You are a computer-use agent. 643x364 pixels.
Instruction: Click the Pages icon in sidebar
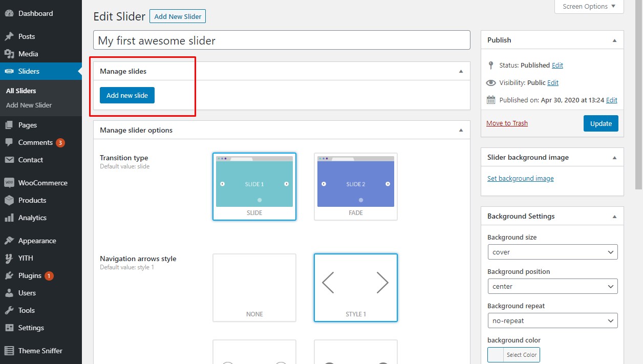pos(9,125)
